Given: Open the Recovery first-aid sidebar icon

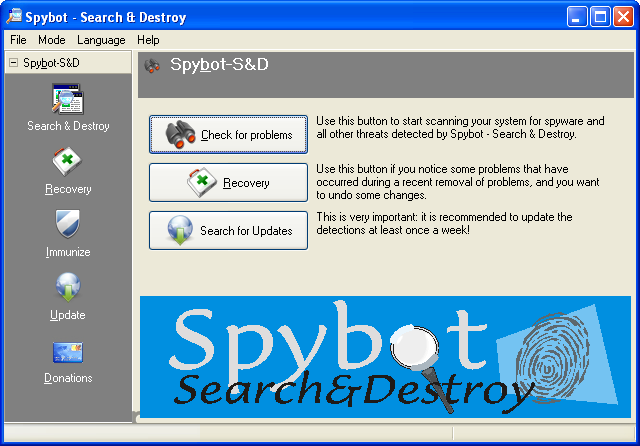Looking at the screenshot, I should [67, 162].
